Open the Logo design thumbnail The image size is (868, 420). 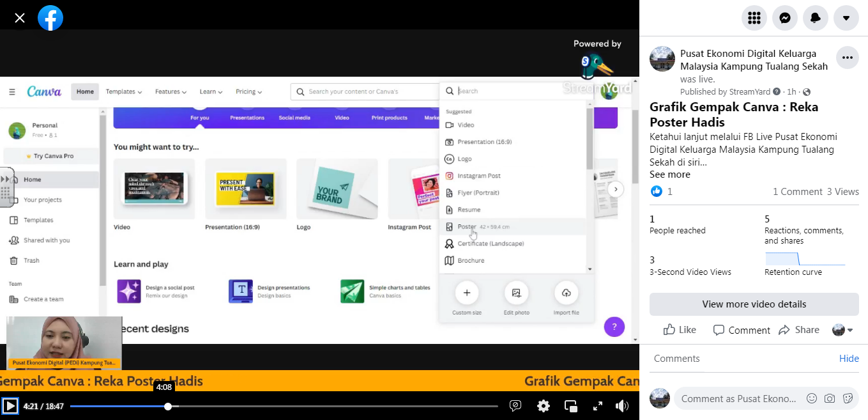tap(337, 189)
